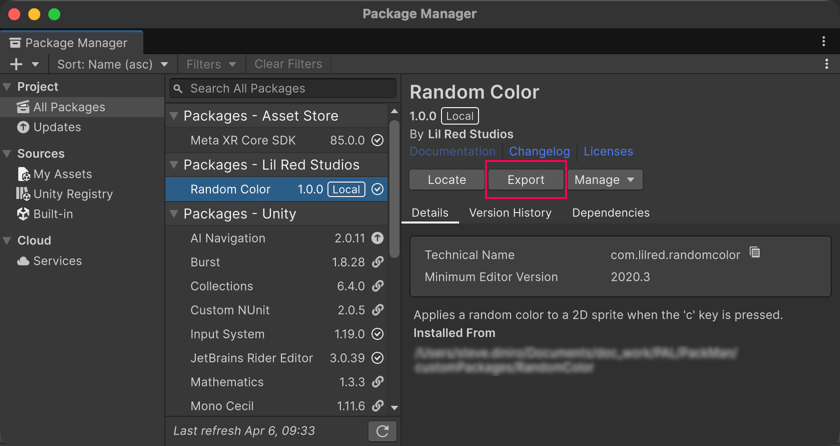Image resolution: width=840 pixels, height=446 pixels.
Task: Select Meta XR Core SDK package
Action: click(276, 140)
